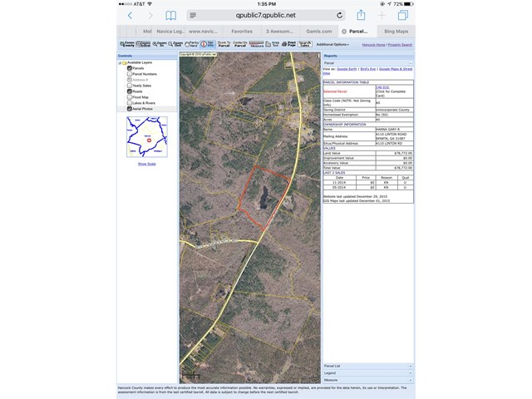This screenshot has width=532, height=399.
Task: Open the Bird's Eye view link
Action: tap(367, 69)
